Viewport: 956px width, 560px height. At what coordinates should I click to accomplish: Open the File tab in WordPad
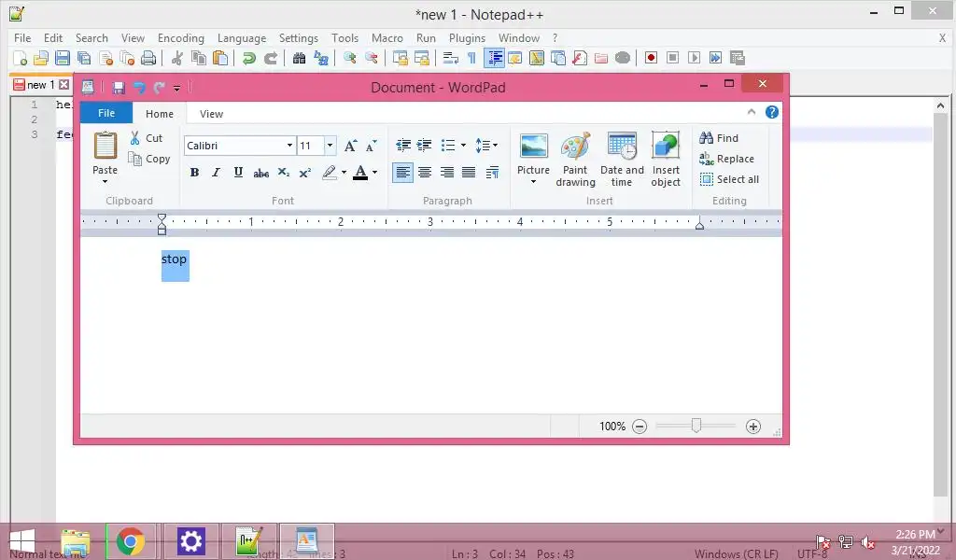click(x=106, y=113)
